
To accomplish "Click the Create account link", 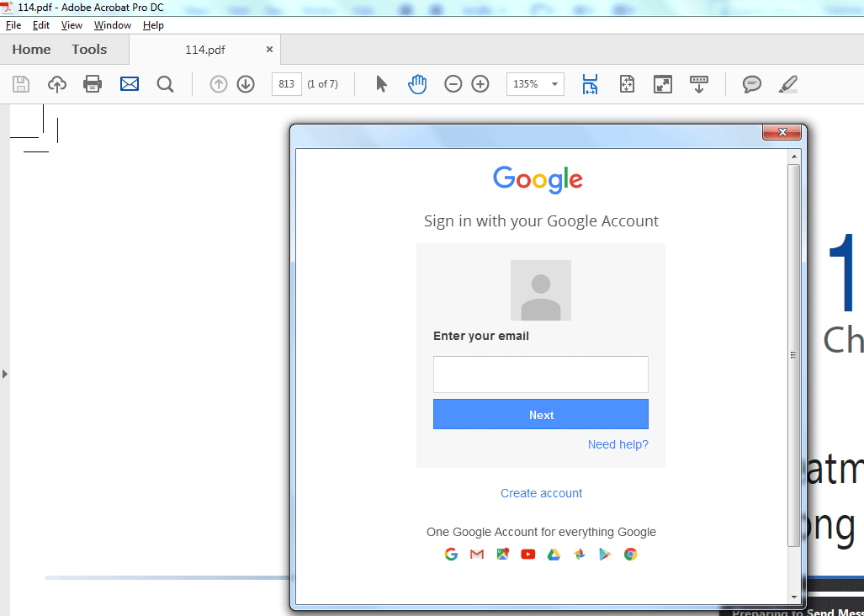I will pos(541,493).
